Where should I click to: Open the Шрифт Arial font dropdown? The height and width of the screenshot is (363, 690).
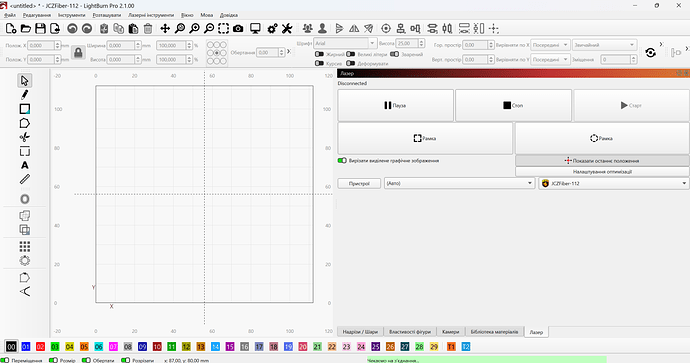point(345,43)
